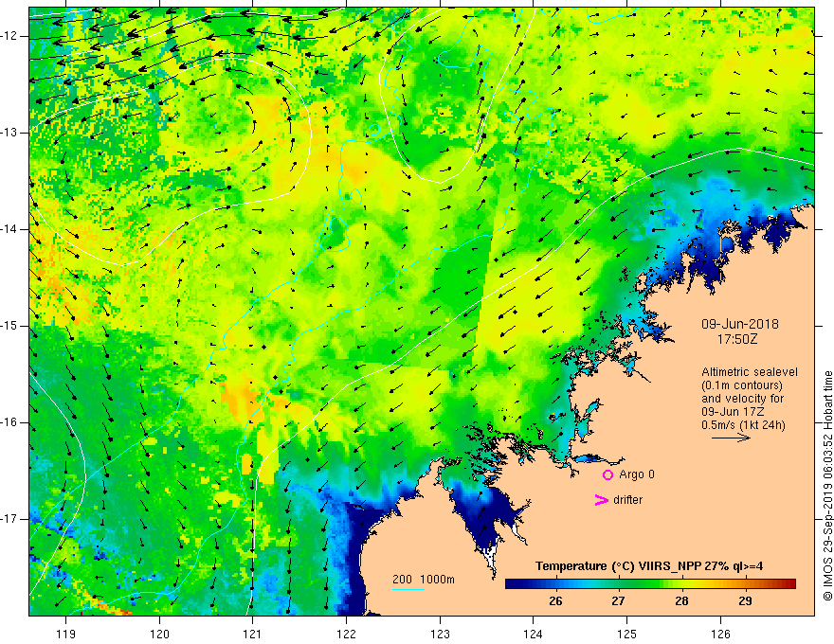Click the longitude axis label 123
Image resolution: width=834 pixels, height=644 pixels.
pyautogui.click(x=440, y=634)
